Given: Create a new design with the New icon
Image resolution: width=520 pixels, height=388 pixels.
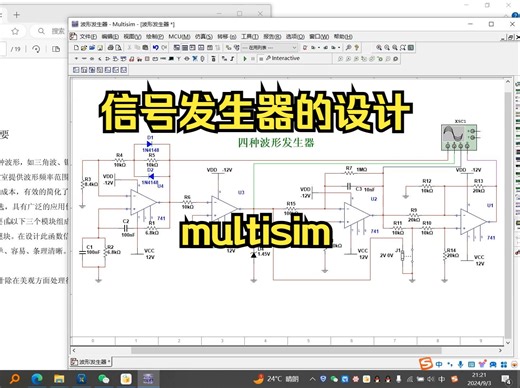Looking at the screenshot, I should click(76, 48).
